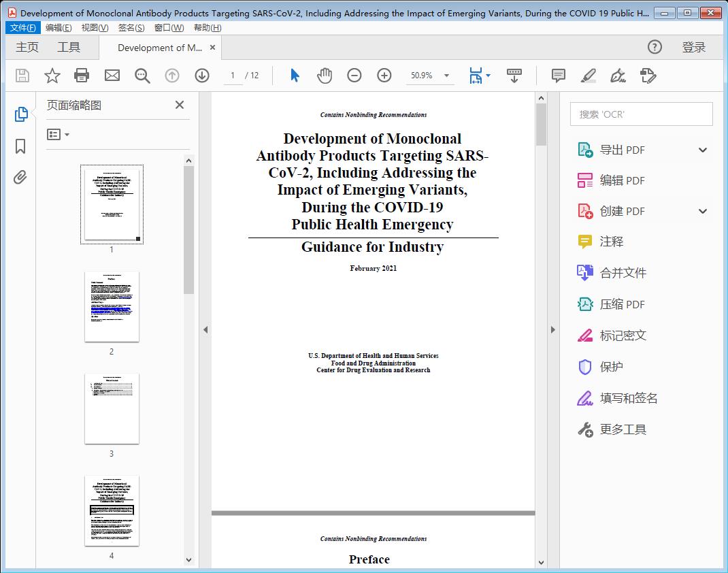
Task: Click the zoom out minus icon
Action: tap(354, 76)
